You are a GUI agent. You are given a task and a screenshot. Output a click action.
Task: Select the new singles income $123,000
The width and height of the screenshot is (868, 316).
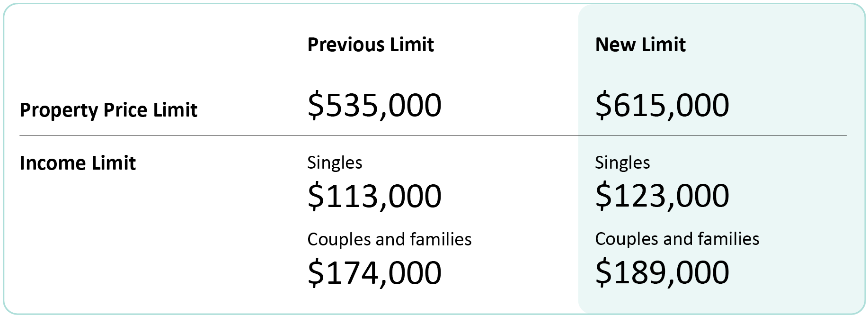coord(662,196)
